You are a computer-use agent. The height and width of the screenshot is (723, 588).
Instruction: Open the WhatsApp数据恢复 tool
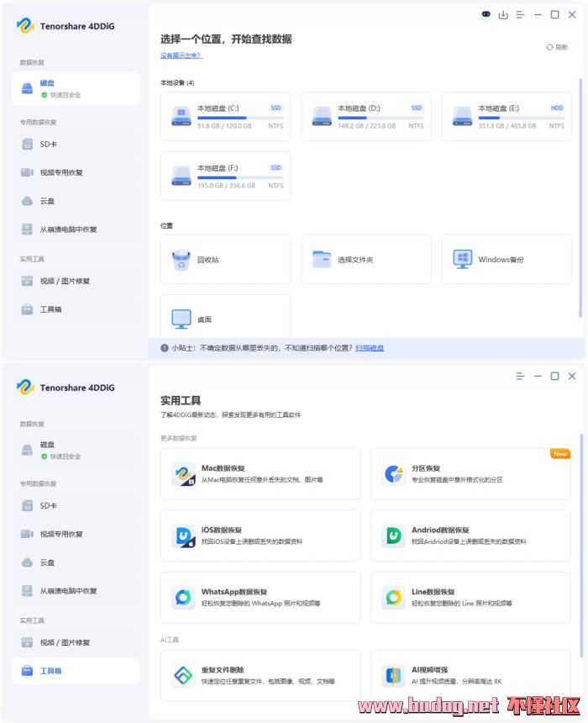click(x=260, y=598)
